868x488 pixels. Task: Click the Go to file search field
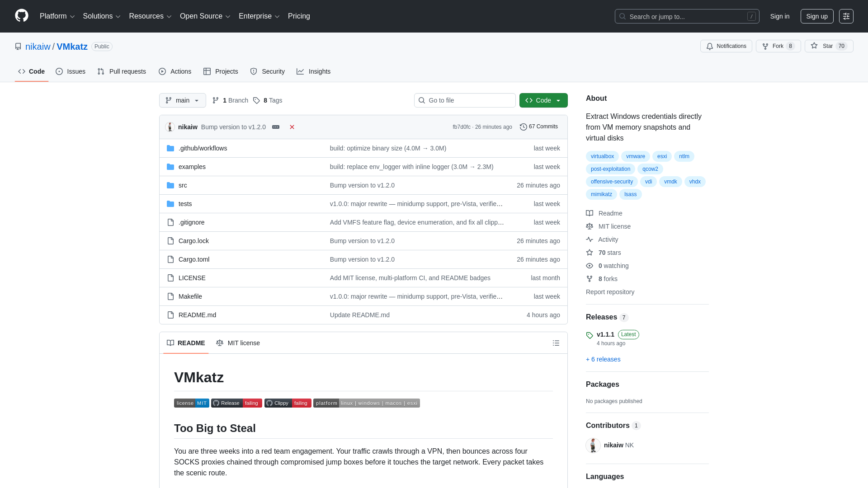tap(465, 100)
